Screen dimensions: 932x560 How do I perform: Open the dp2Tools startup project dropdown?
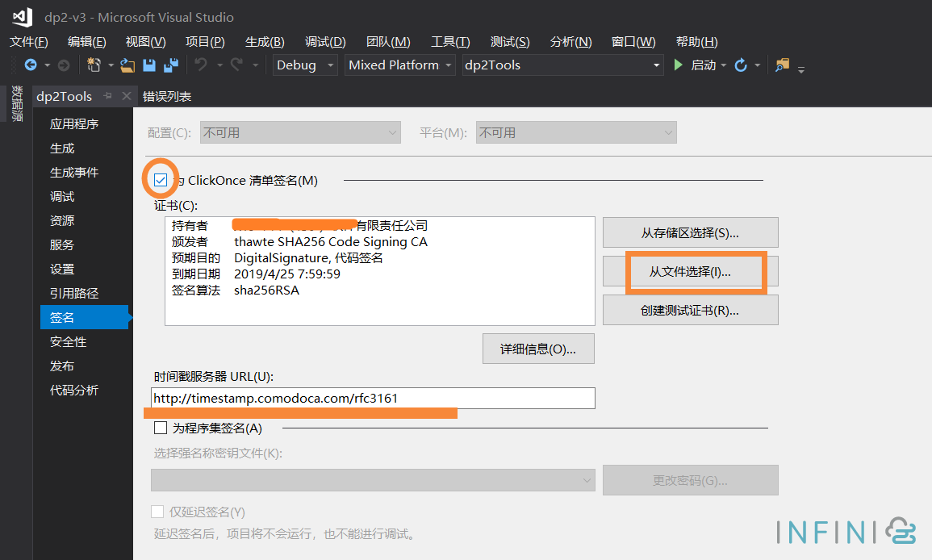[x=562, y=65]
